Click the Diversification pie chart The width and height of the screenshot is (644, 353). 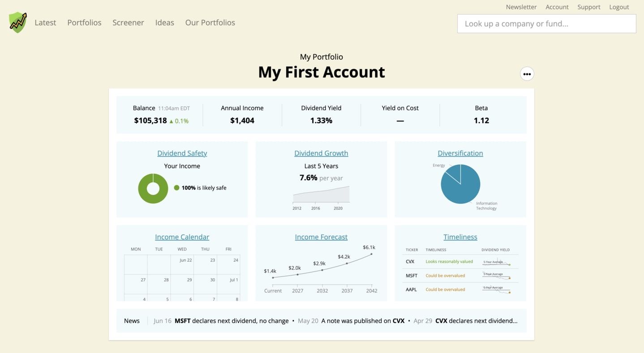pos(460,184)
